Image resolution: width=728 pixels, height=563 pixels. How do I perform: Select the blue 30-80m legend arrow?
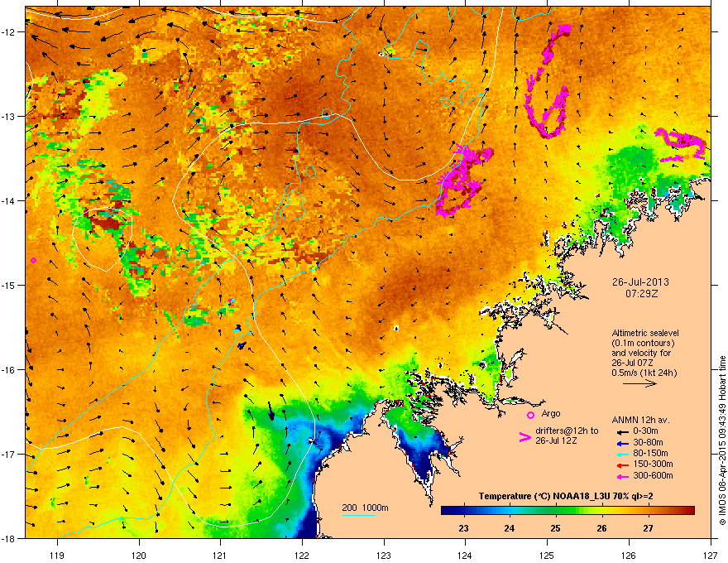click(x=622, y=443)
